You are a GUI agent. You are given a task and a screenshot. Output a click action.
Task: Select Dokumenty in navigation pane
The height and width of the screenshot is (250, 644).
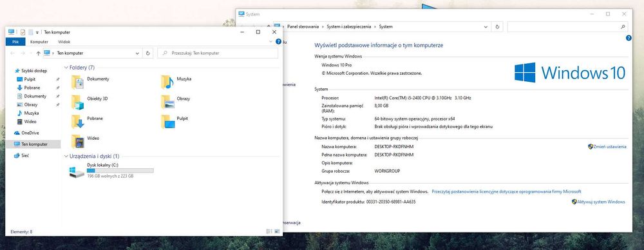[x=35, y=96]
